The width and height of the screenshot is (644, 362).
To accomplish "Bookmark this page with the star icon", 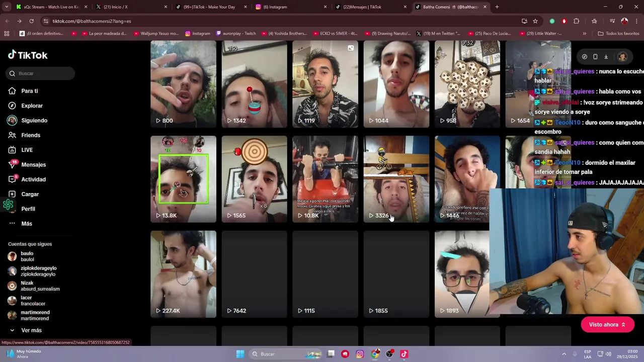I will pyautogui.click(x=535, y=21).
